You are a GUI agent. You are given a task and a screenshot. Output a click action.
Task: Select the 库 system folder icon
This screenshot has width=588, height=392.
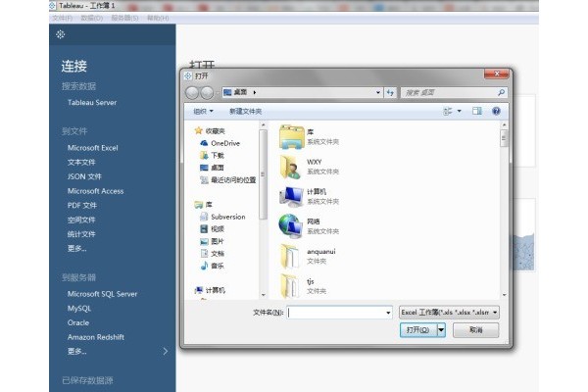(x=291, y=136)
